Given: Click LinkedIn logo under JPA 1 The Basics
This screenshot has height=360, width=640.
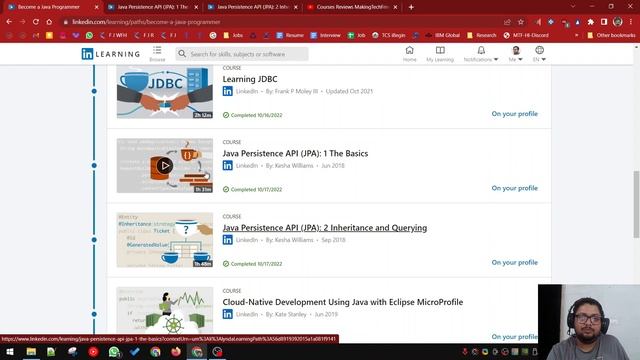Looking at the screenshot, I should (x=228, y=165).
